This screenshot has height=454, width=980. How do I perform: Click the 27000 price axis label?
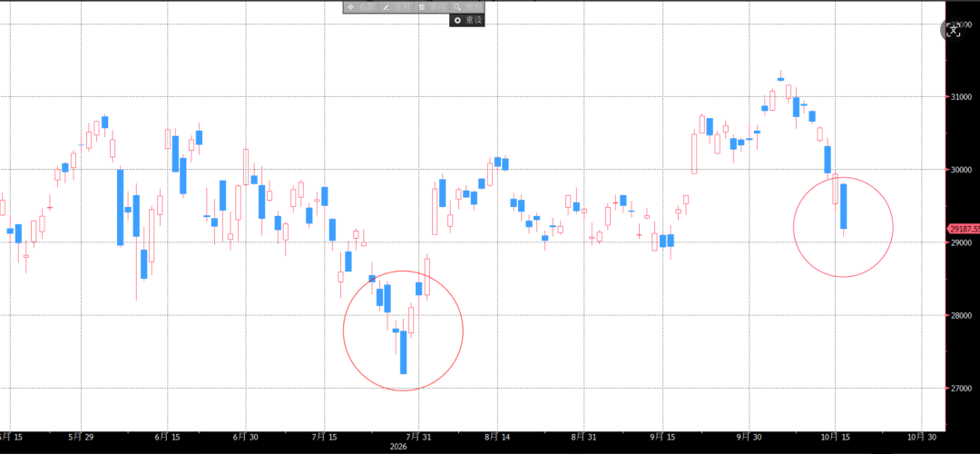[960, 389]
